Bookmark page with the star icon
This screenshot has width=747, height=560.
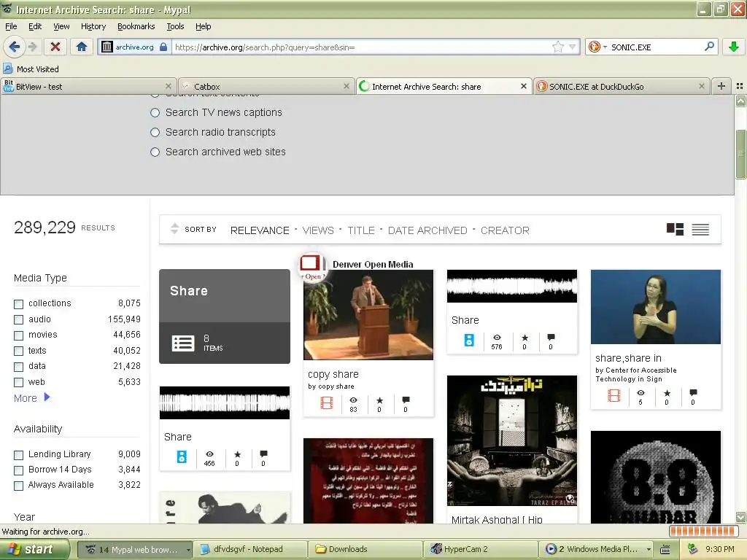[558, 47]
